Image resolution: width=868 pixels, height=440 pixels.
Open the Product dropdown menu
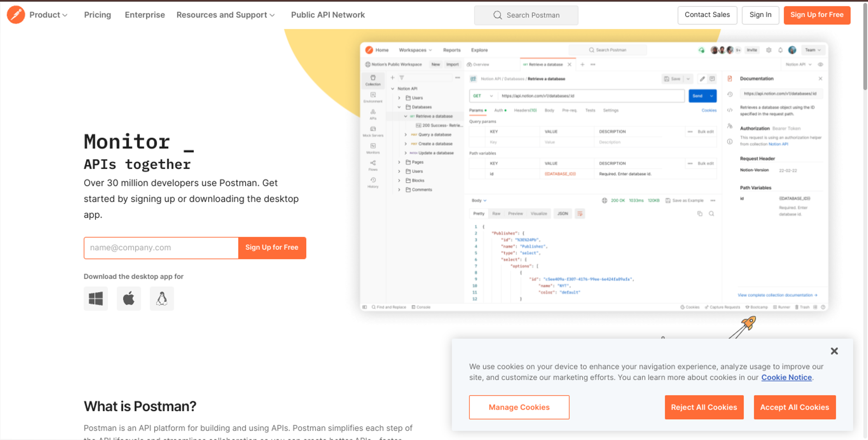tap(48, 15)
